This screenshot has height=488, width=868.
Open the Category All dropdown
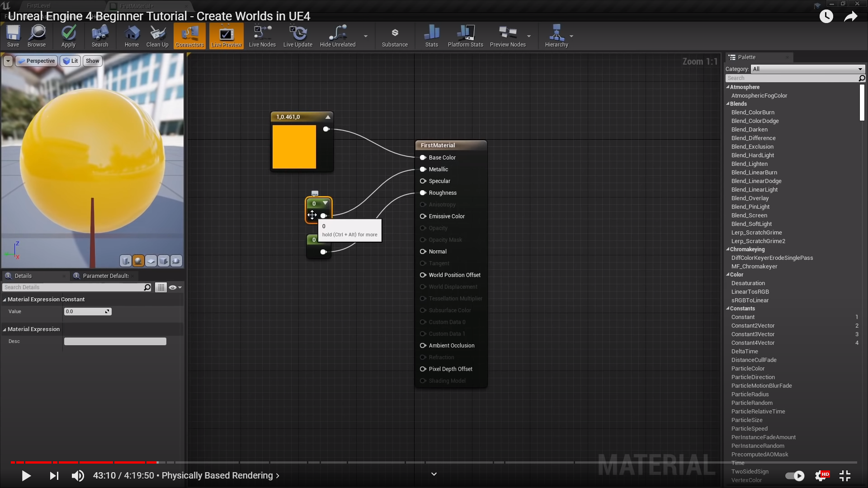pos(807,69)
